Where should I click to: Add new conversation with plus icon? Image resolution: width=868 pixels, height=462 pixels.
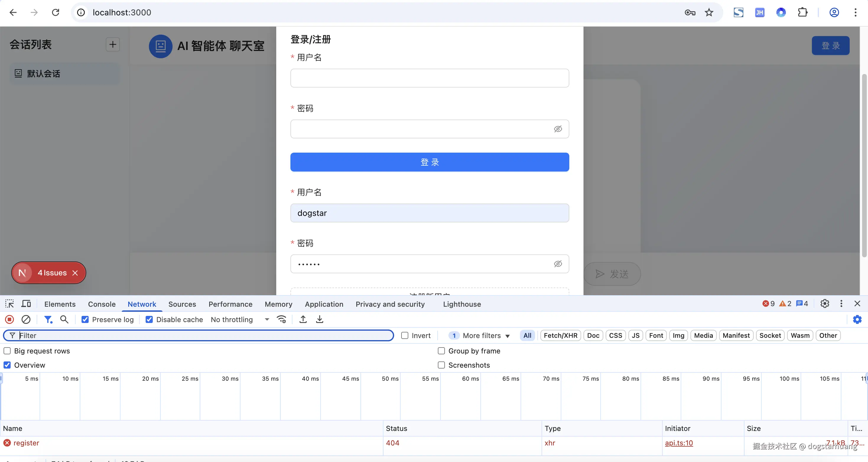pyautogui.click(x=113, y=44)
